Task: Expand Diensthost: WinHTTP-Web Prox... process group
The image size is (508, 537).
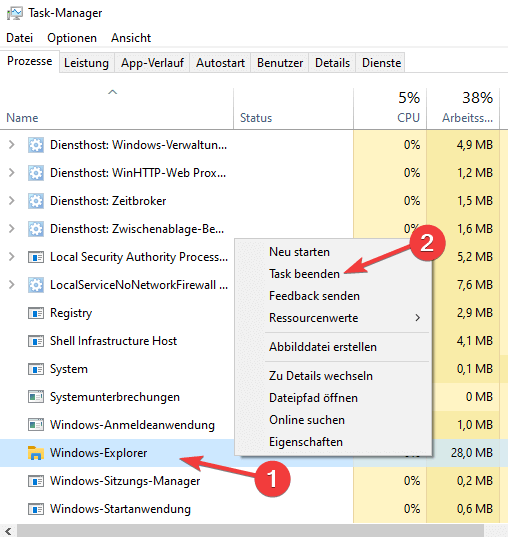Action: pyautogui.click(x=12, y=173)
